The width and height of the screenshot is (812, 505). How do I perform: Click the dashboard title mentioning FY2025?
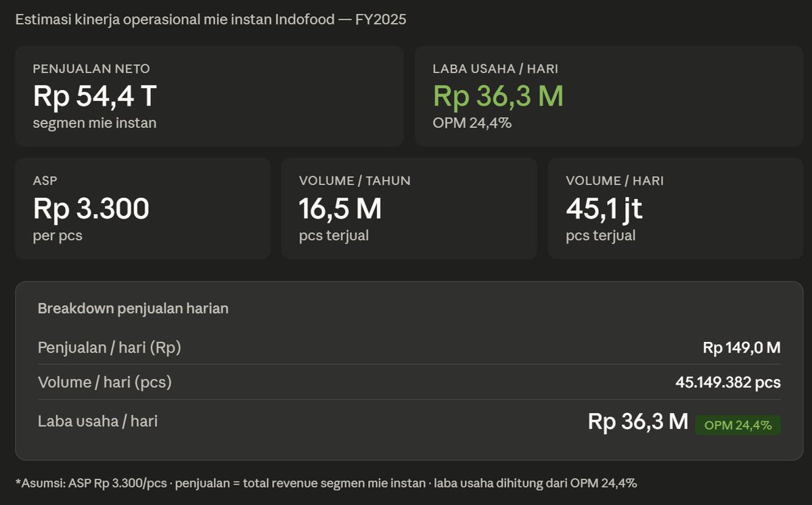click(210, 19)
